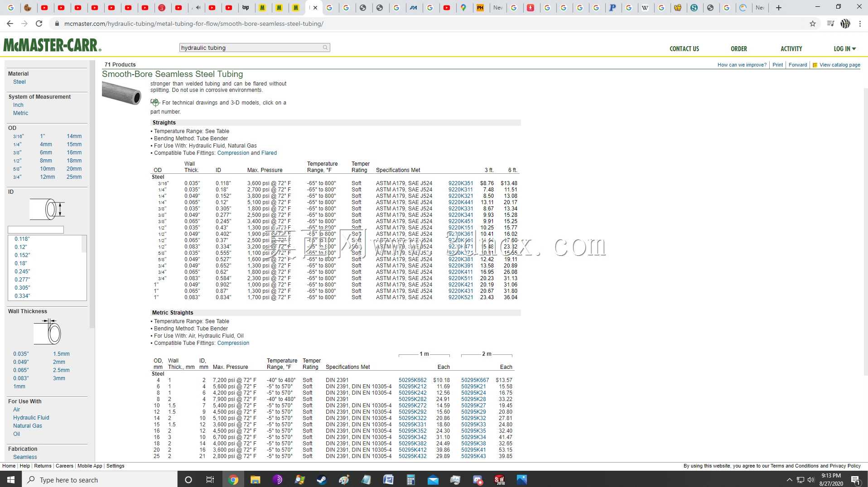Open CONTACT US in top menu

pos(684,48)
